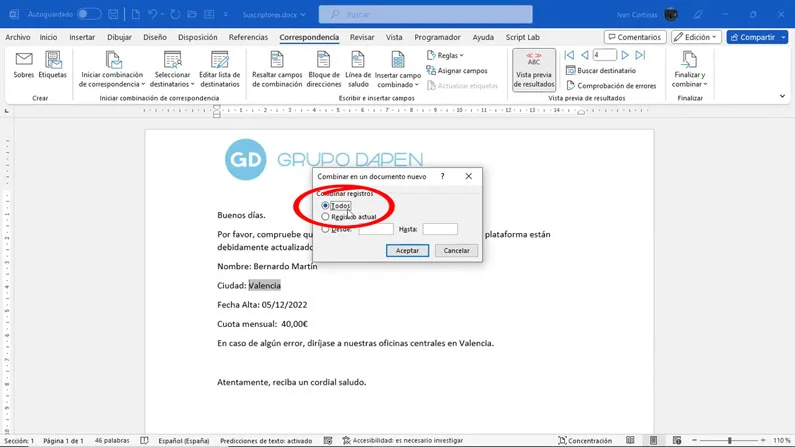This screenshot has width=795, height=447.
Task: Select the Registro actual option
Action: (x=326, y=217)
